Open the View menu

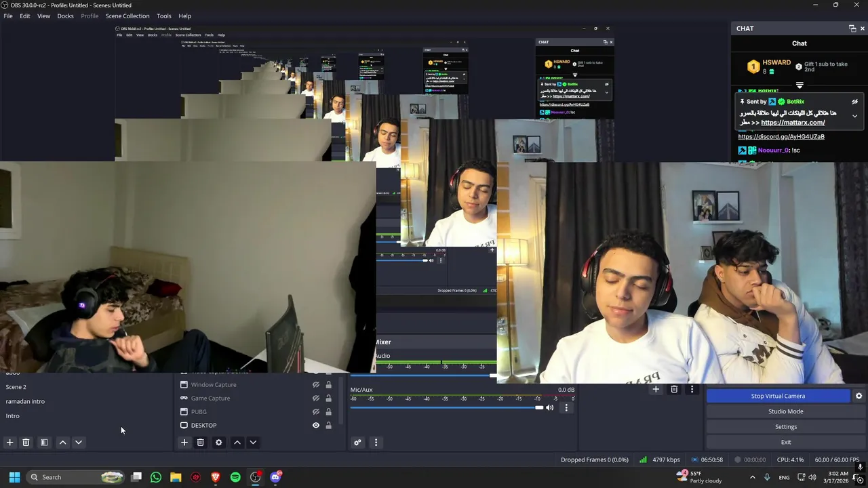pos(43,16)
